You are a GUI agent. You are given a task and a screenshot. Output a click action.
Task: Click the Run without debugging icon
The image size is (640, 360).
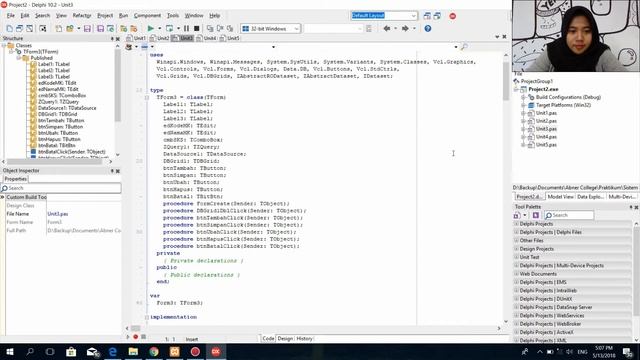tap(169, 29)
